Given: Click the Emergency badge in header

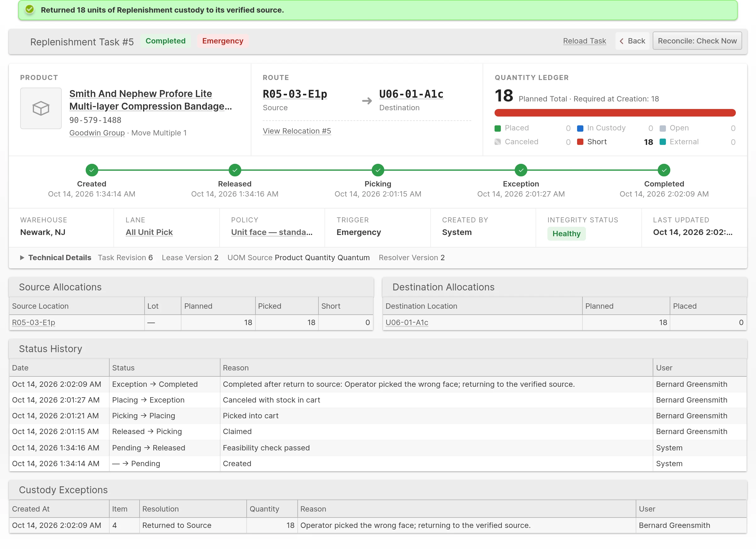Looking at the screenshot, I should 222,41.
